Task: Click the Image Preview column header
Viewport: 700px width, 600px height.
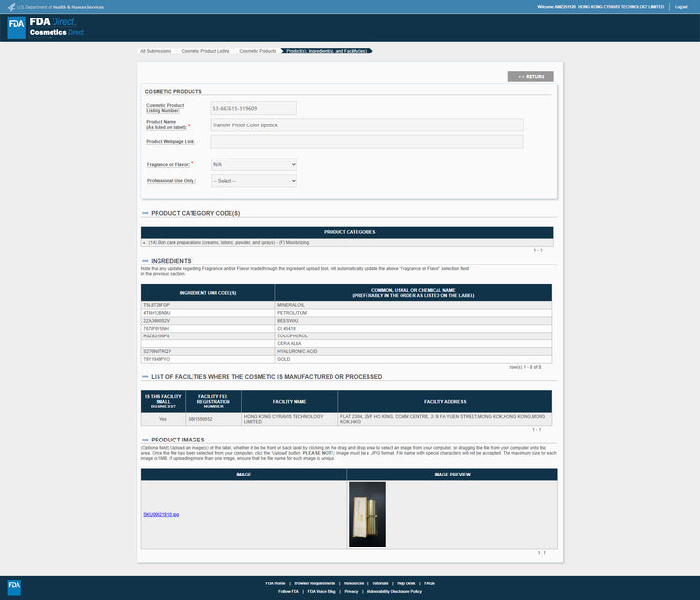Action: (452, 475)
